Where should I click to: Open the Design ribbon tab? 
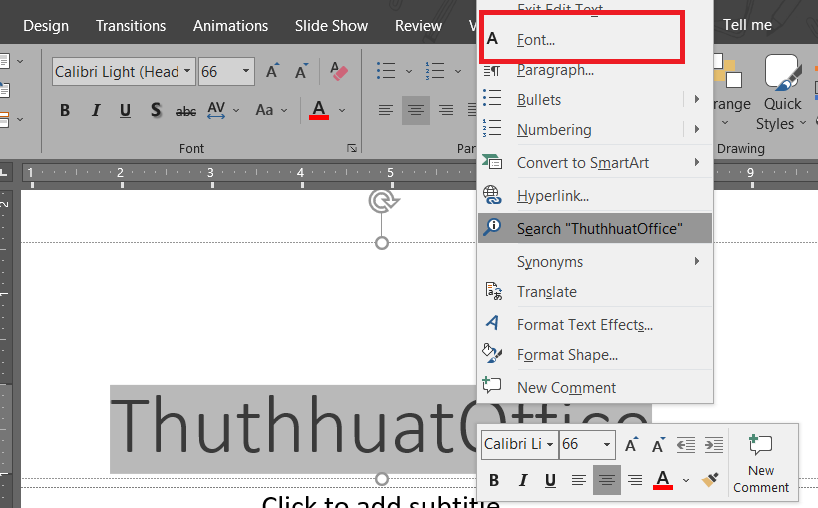46,26
